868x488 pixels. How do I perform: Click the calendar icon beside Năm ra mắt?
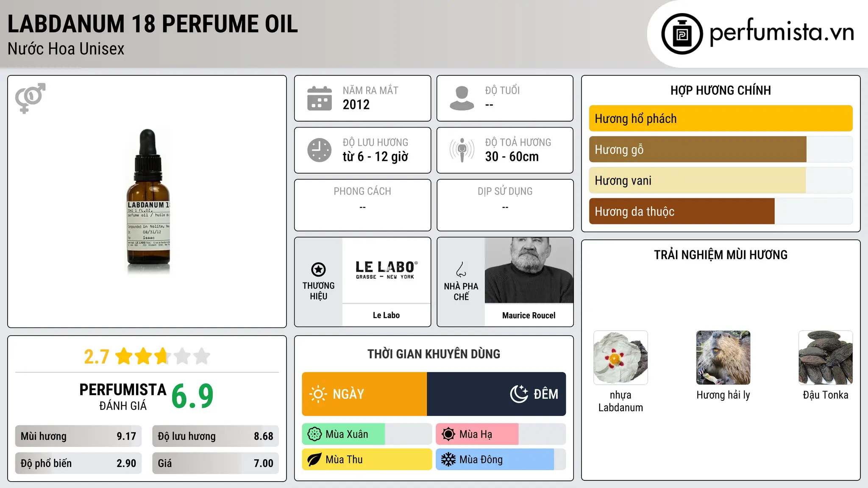pyautogui.click(x=320, y=98)
